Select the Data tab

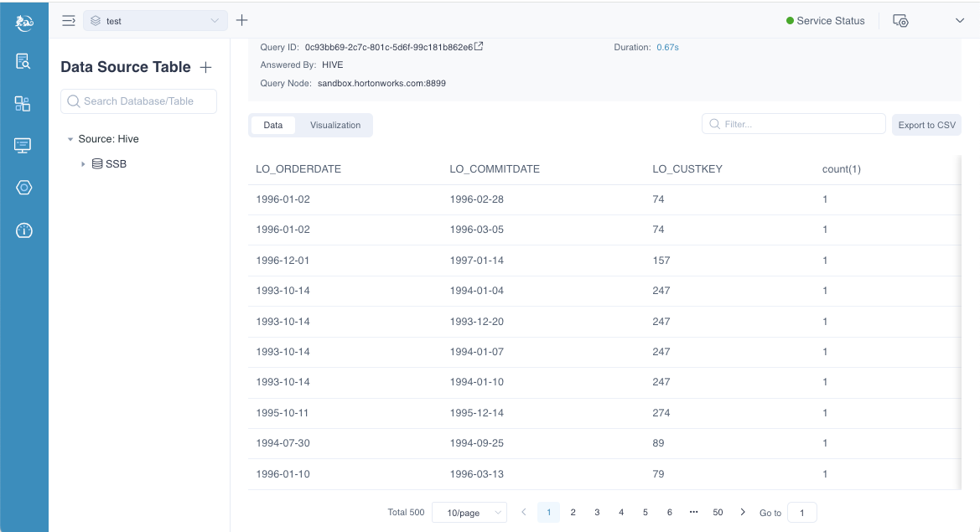[273, 126]
